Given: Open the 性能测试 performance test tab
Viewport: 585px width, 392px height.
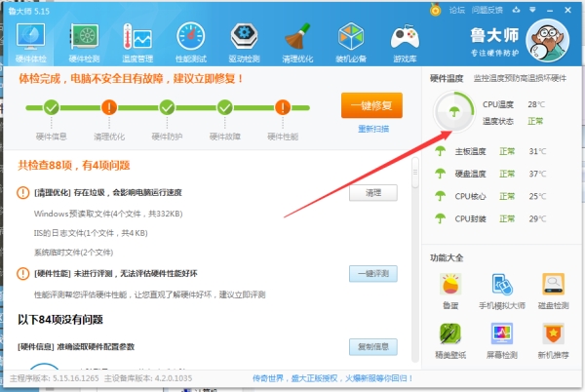Looking at the screenshot, I should point(190,41).
